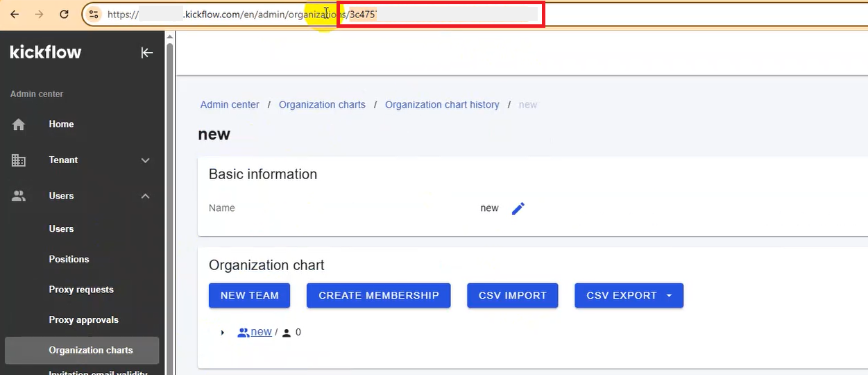Click Organization chart history breadcrumb link
Screen dimensions: 868x375
[x=442, y=105]
